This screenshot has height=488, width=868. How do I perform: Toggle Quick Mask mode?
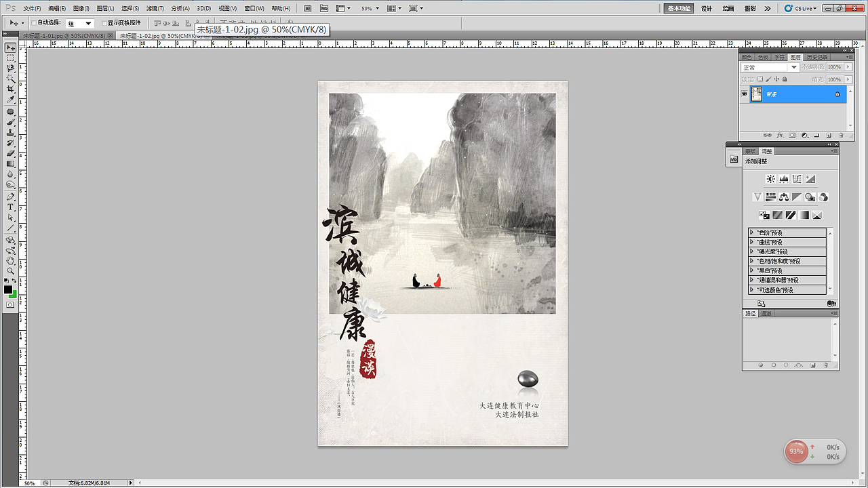click(10, 305)
